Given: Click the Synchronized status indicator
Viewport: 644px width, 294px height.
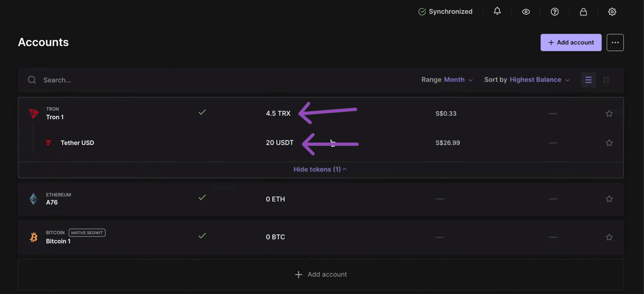Looking at the screenshot, I should click(445, 12).
